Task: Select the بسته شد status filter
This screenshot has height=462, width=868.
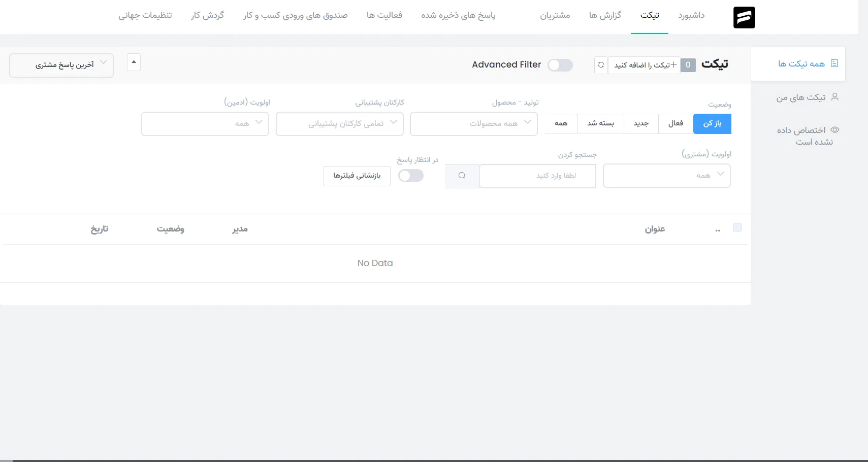Action: pos(601,124)
